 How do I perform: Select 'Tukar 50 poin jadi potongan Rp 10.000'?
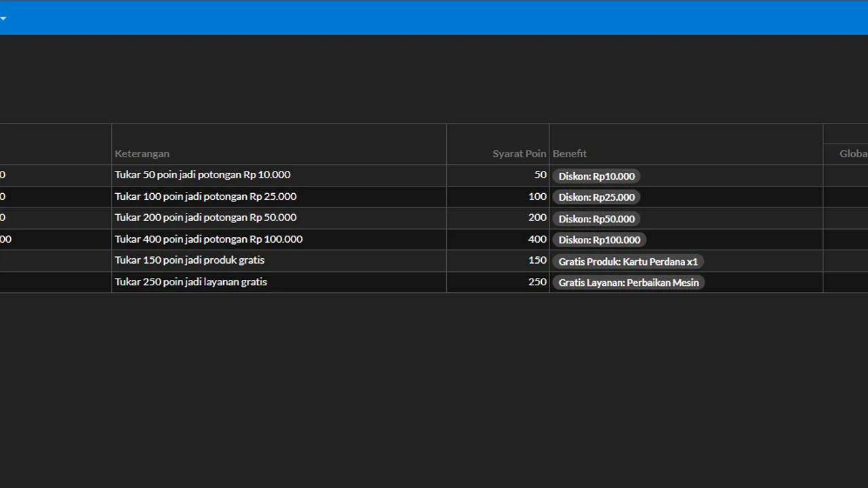[x=203, y=175]
